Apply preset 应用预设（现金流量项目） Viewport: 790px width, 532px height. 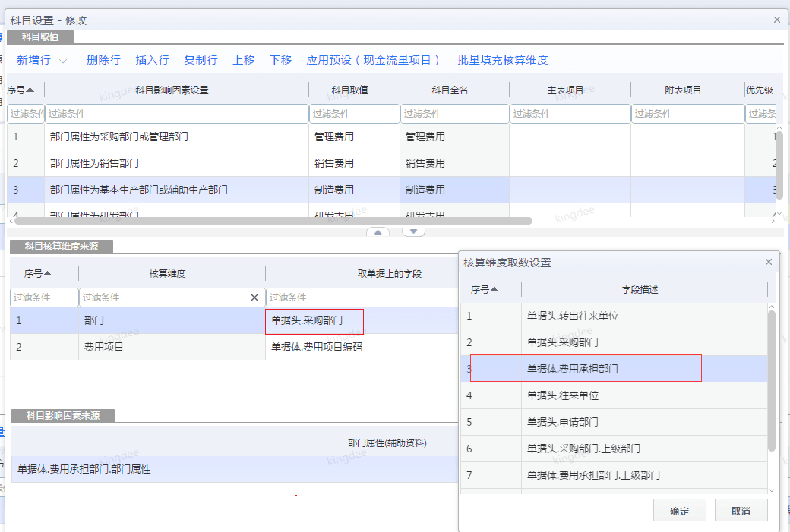373,60
